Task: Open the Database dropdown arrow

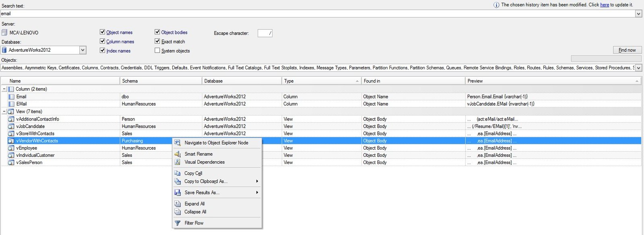Action: pos(83,50)
